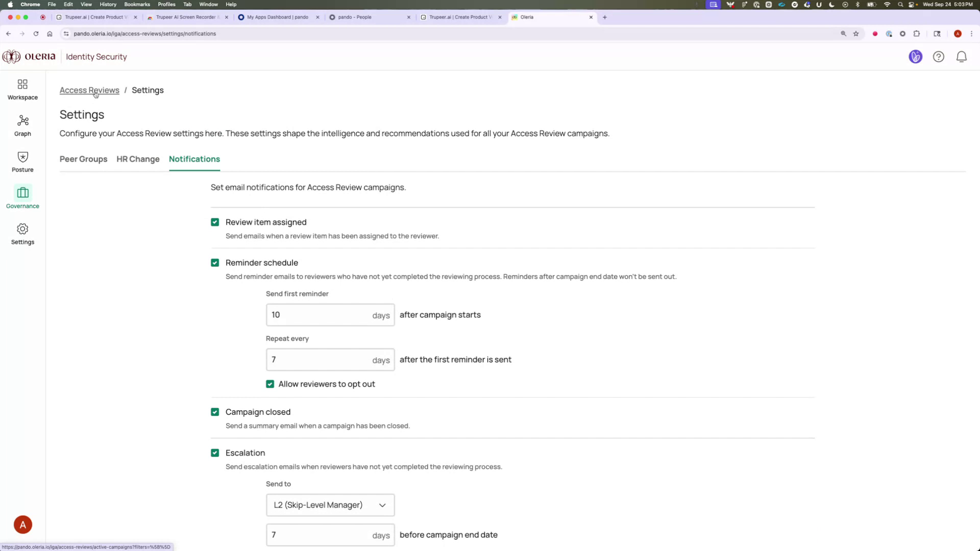Open the Workspace section in sidebar
This screenshot has height=551, width=980.
coord(22,88)
